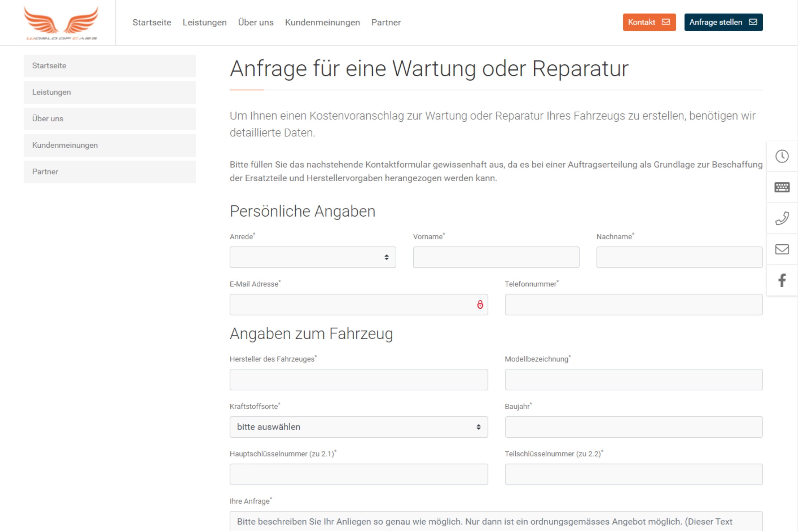
Task: Open the opening hours clock icon
Action: tap(782, 156)
